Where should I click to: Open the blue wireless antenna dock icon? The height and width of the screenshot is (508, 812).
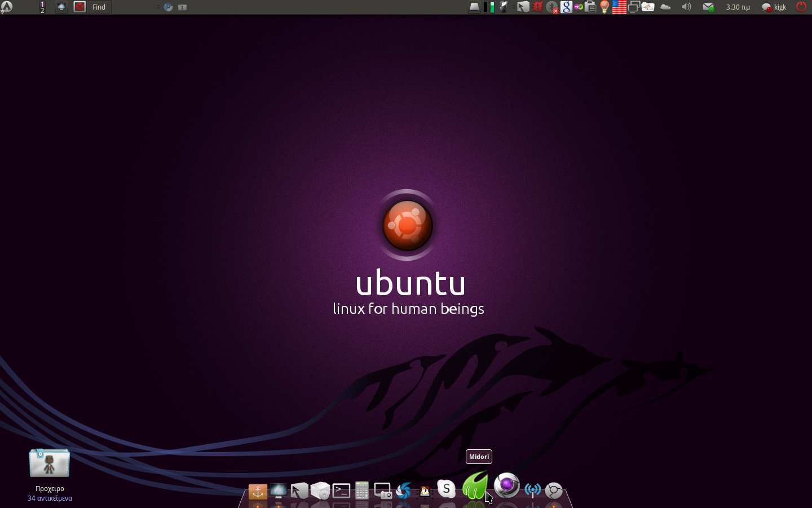[532, 490]
